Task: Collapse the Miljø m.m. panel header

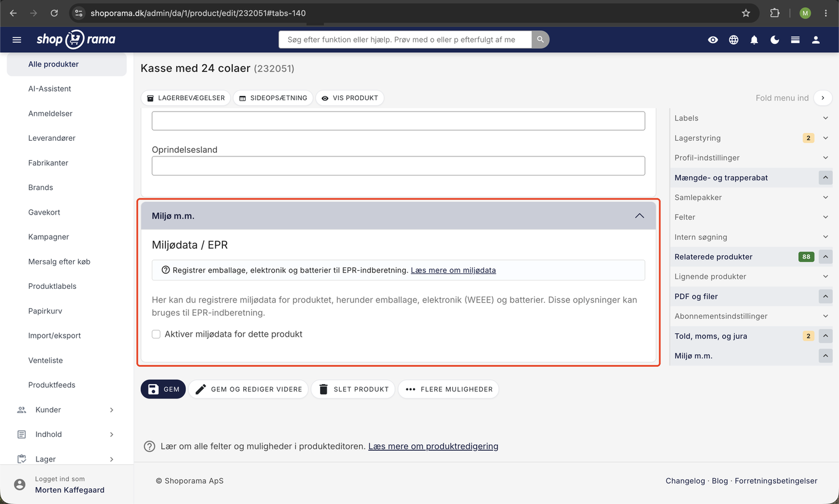Action: [x=399, y=216]
